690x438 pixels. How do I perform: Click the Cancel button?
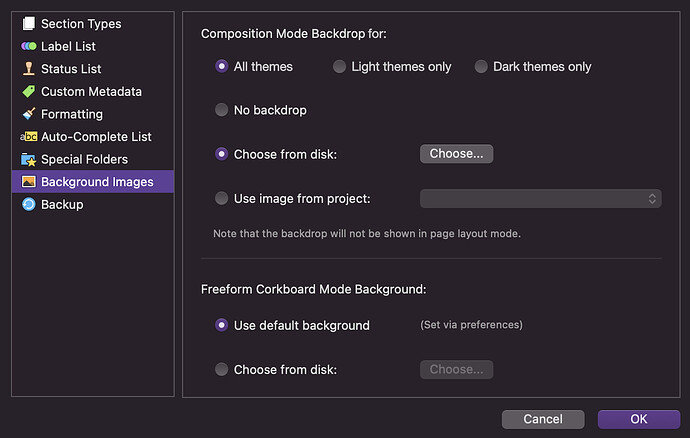pyautogui.click(x=543, y=419)
